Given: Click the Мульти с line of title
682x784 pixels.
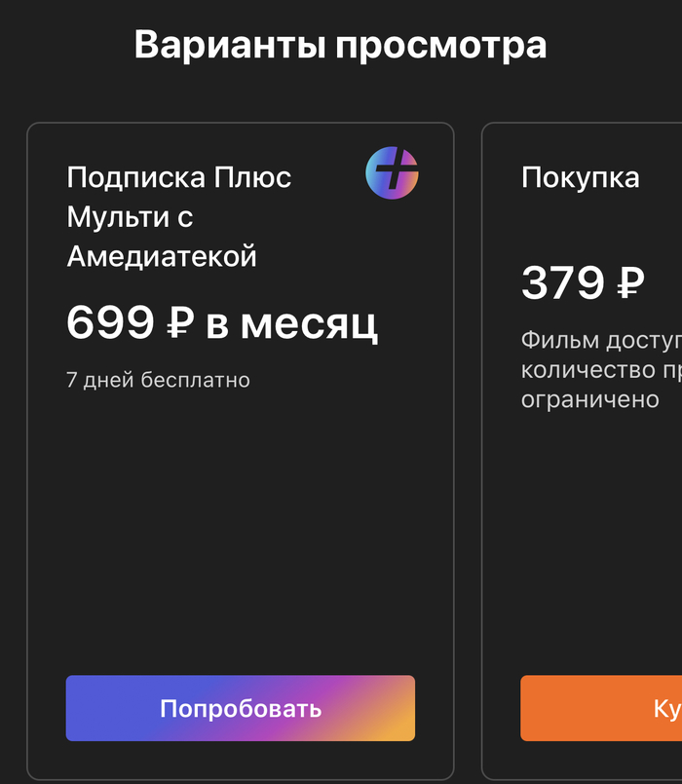Looking at the screenshot, I should tap(130, 217).
